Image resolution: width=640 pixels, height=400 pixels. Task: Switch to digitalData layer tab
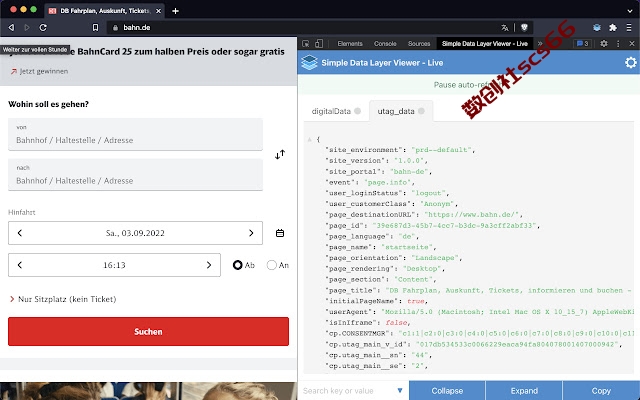coord(336,111)
